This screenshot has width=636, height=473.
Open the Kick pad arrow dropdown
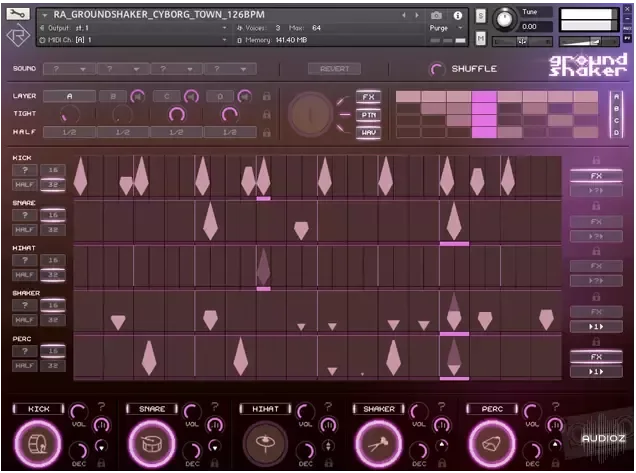[101, 447]
